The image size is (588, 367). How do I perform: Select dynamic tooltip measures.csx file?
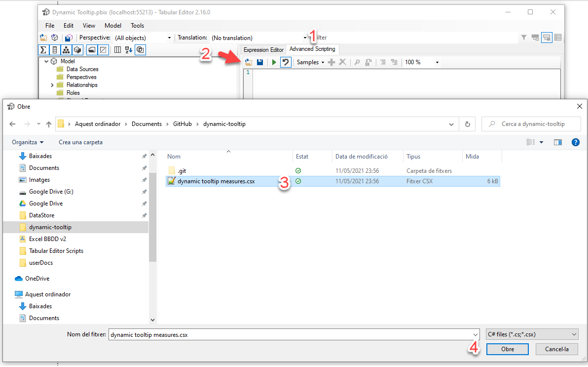click(x=216, y=181)
